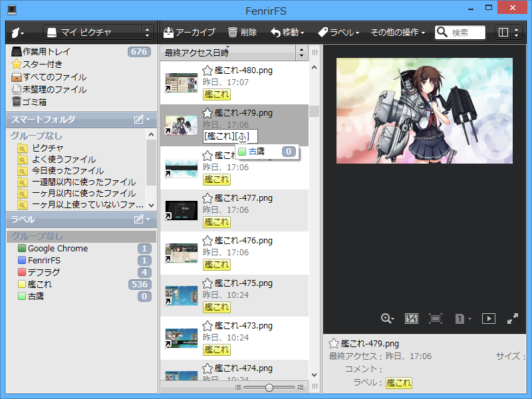Select the 艦これ label in sidebar
This screenshot has width=532, height=399.
[81, 285]
